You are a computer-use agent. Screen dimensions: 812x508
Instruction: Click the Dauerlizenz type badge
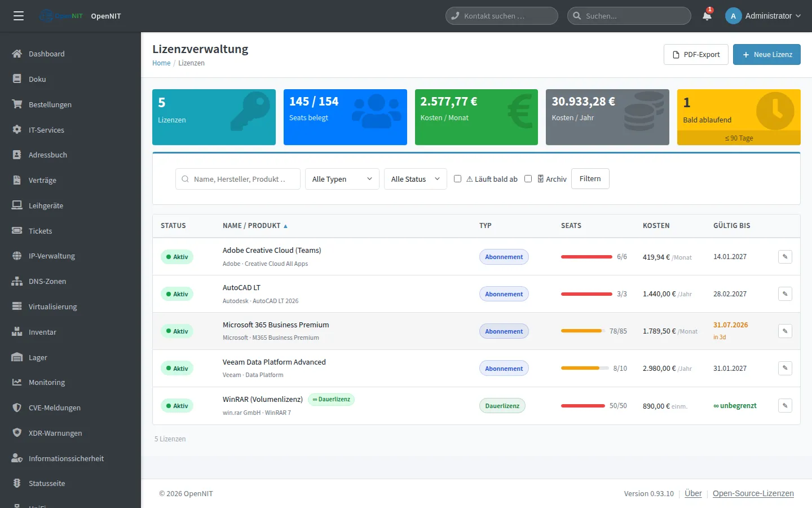502,406
